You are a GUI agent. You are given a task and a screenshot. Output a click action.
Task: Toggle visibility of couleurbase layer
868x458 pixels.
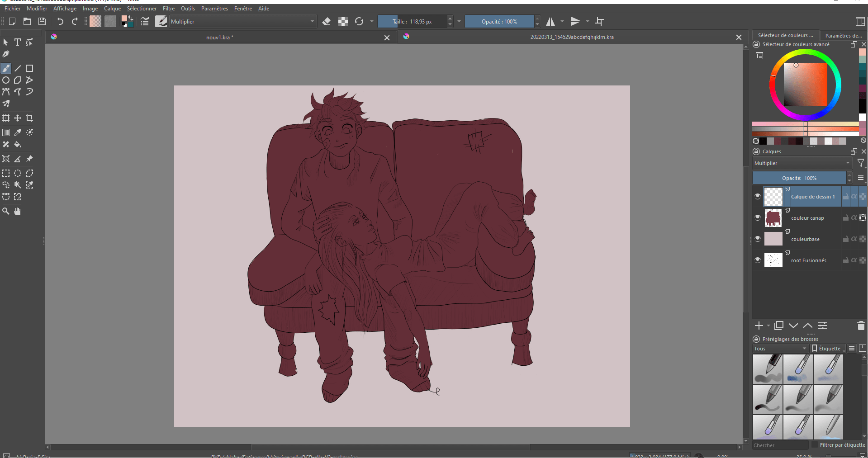(758, 239)
